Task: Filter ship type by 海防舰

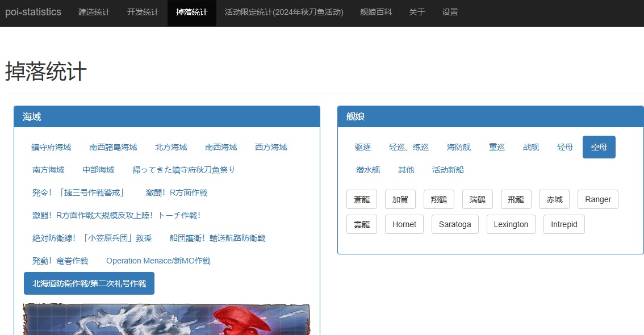Action: (x=459, y=147)
